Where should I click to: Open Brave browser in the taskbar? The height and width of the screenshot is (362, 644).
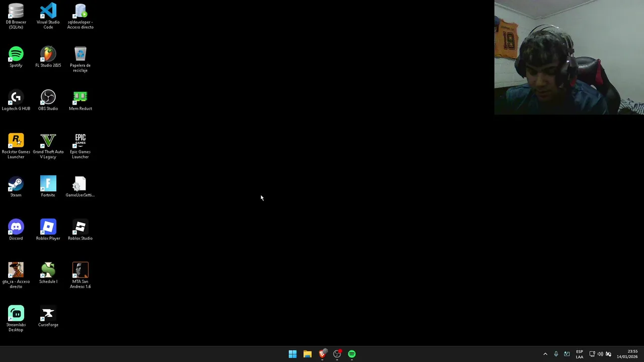pos(322,354)
